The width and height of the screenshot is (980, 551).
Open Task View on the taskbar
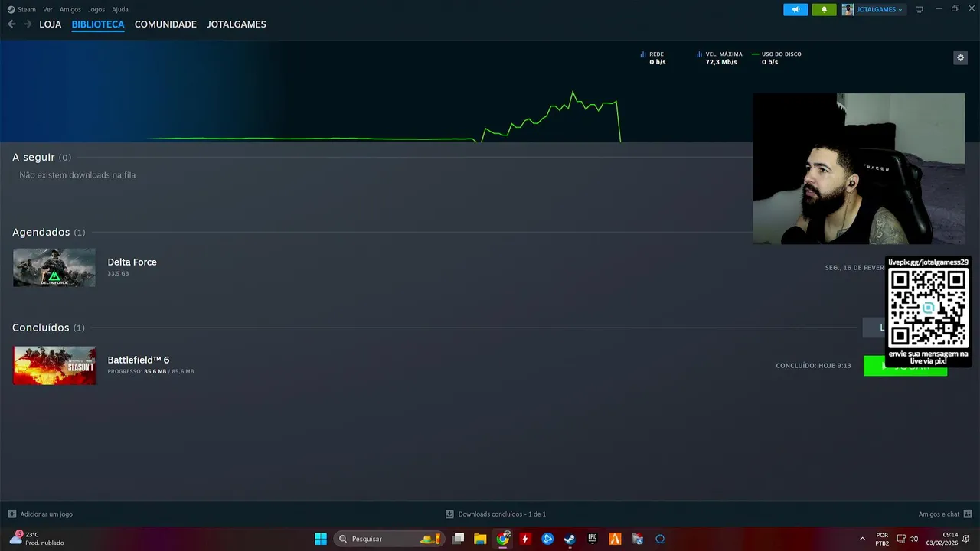coord(458,539)
